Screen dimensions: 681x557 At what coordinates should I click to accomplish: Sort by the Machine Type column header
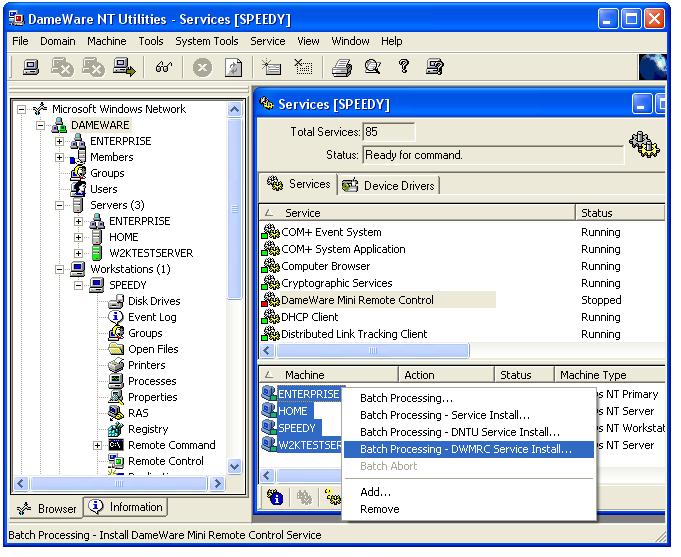pyautogui.click(x=609, y=375)
